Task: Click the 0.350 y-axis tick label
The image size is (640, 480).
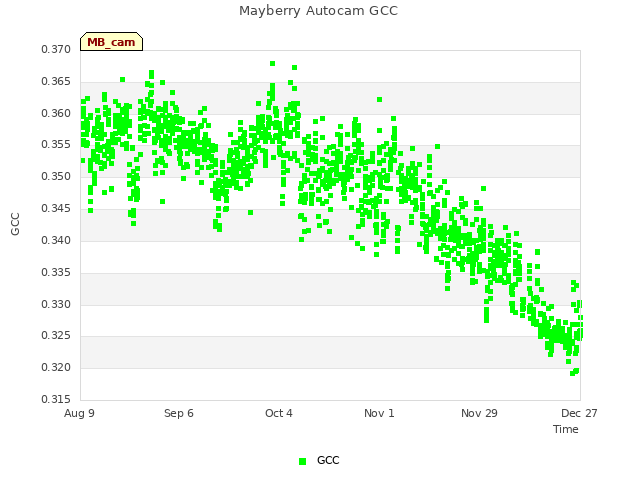Action: (x=56, y=176)
